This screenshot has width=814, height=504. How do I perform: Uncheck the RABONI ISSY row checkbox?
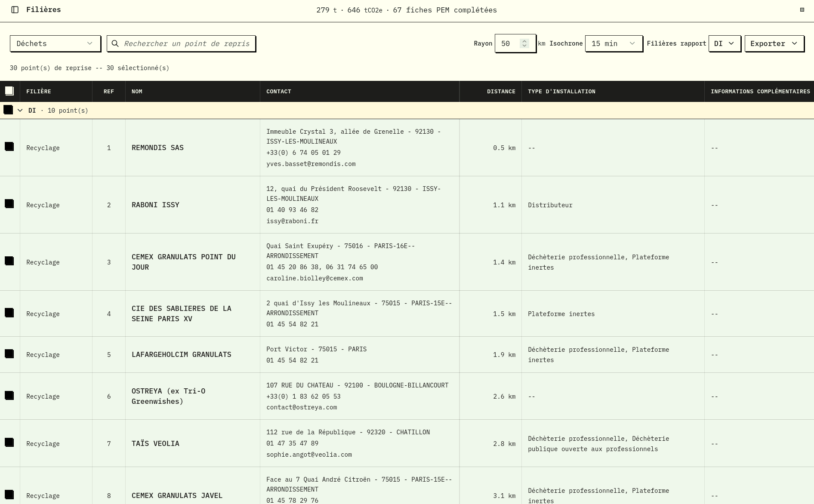[x=9, y=204]
